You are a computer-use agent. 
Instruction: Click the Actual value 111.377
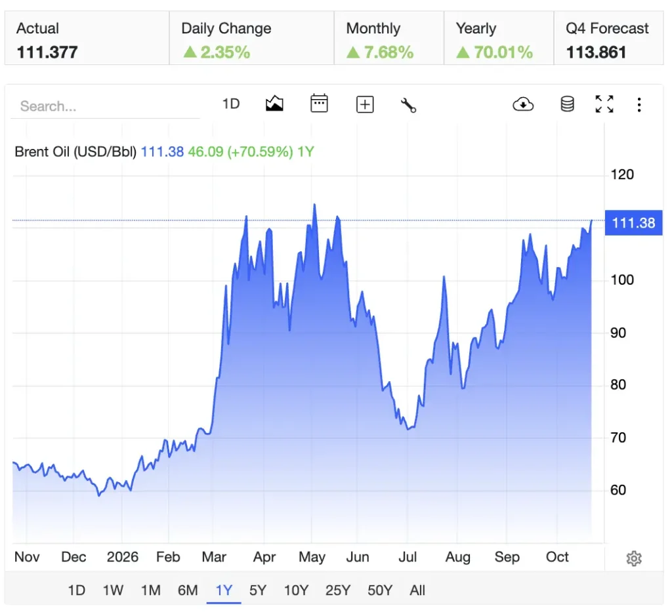coord(47,52)
